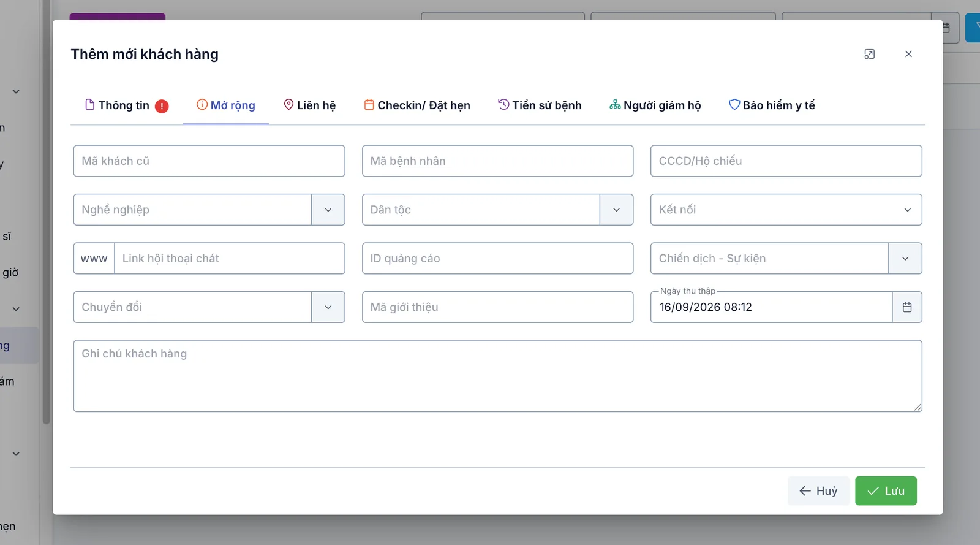This screenshot has width=980, height=545.
Task: Switch to the Thông tin tab
Action: pyautogui.click(x=126, y=105)
